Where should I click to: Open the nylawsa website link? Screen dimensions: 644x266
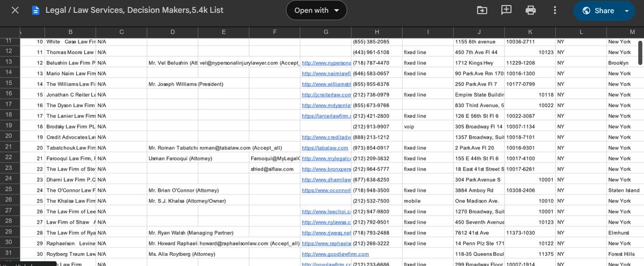point(326,222)
